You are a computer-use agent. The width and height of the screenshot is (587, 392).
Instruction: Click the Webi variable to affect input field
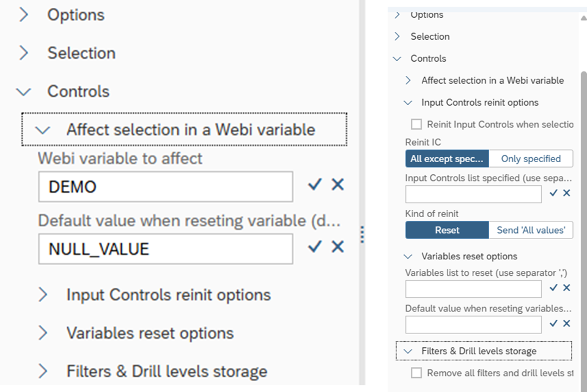pos(165,187)
